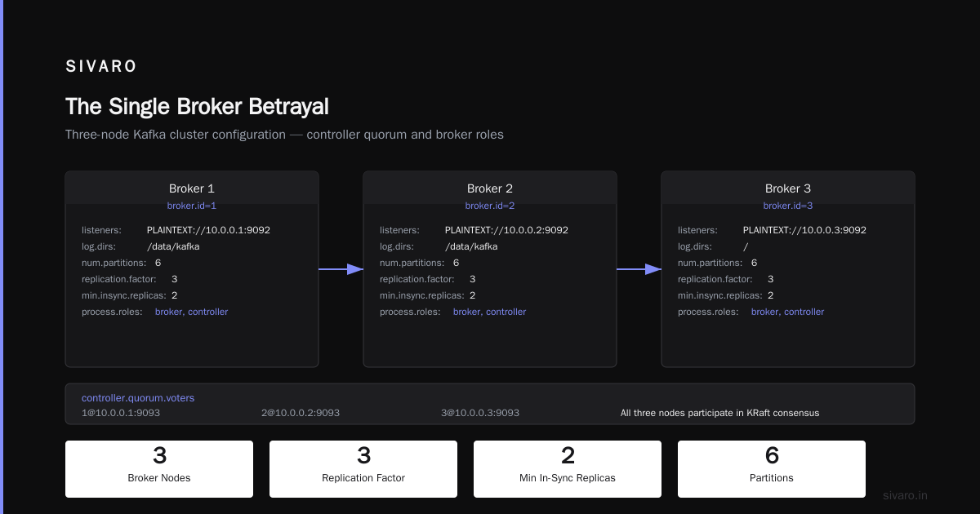Click the Broker 1 card title
The height and width of the screenshot is (514, 980).
[192, 188]
